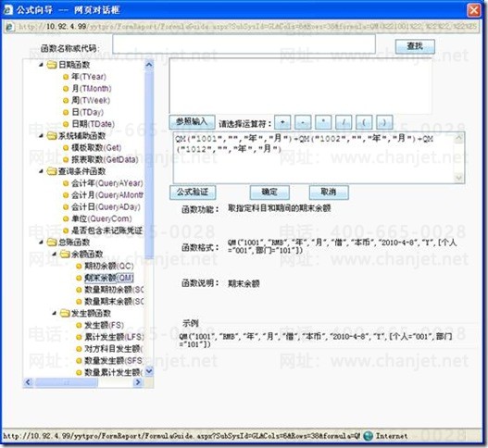
Task: Choose 模板取数(Get) in the tree
Action: pos(96,147)
